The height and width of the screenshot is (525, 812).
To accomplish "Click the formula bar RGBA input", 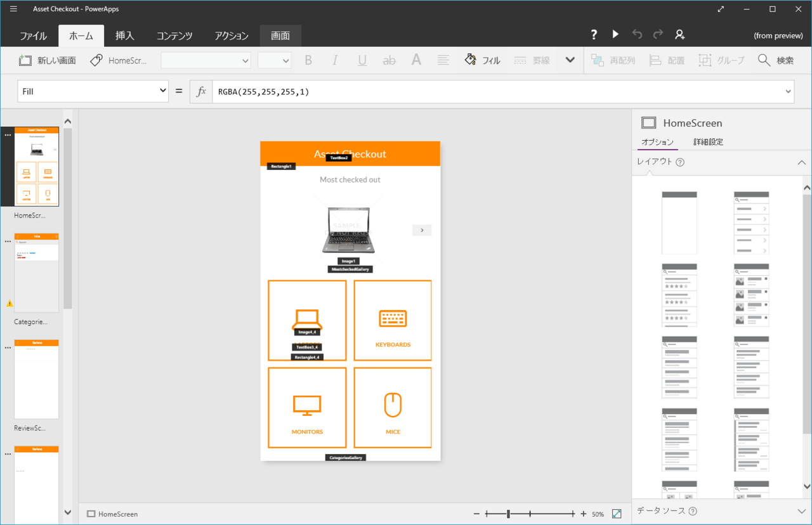I will (498, 91).
